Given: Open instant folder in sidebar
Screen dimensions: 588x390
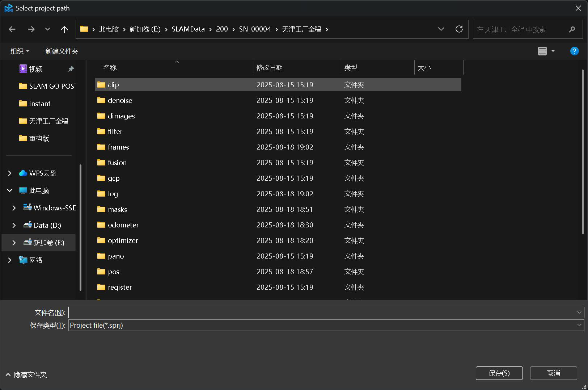Looking at the screenshot, I should (35, 104).
